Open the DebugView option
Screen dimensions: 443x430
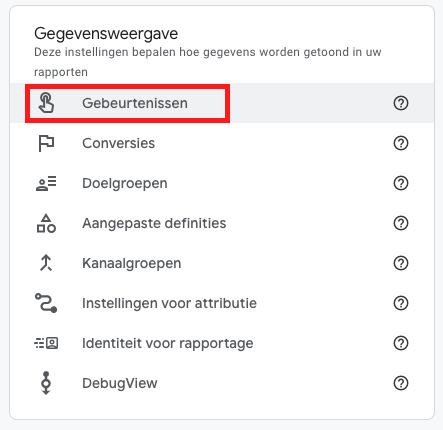click(222, 383)
